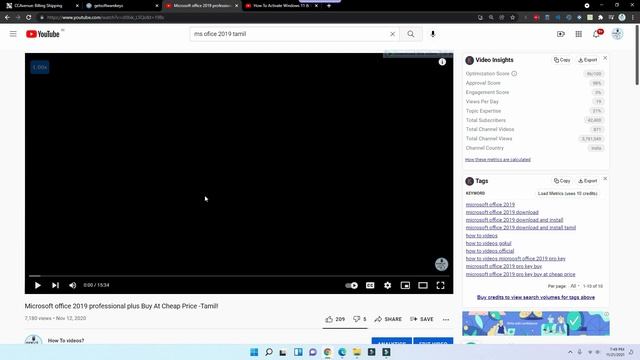
Task: Go to the YouTube home logo
Action: tap(43, 34)
